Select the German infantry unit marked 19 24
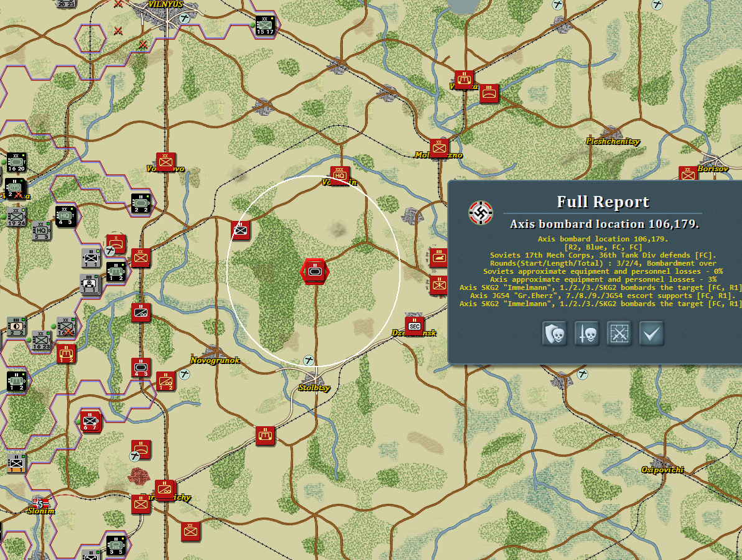742x560 pixels. pyautogui.click(x=16, y=217)
